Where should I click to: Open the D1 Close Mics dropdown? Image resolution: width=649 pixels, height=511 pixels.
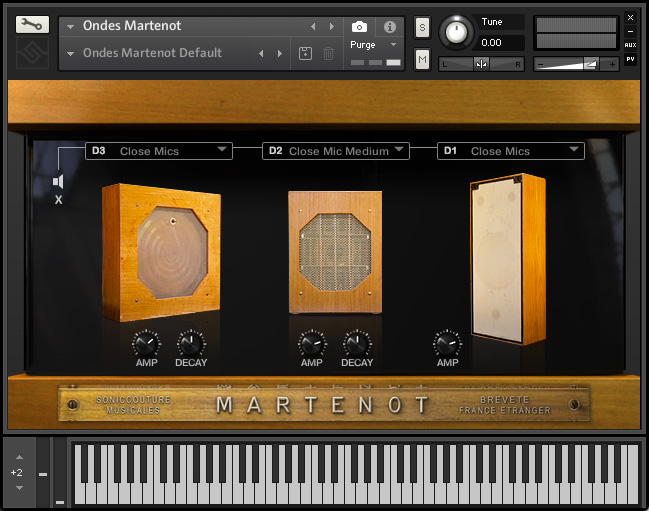(x=511, y=151)
